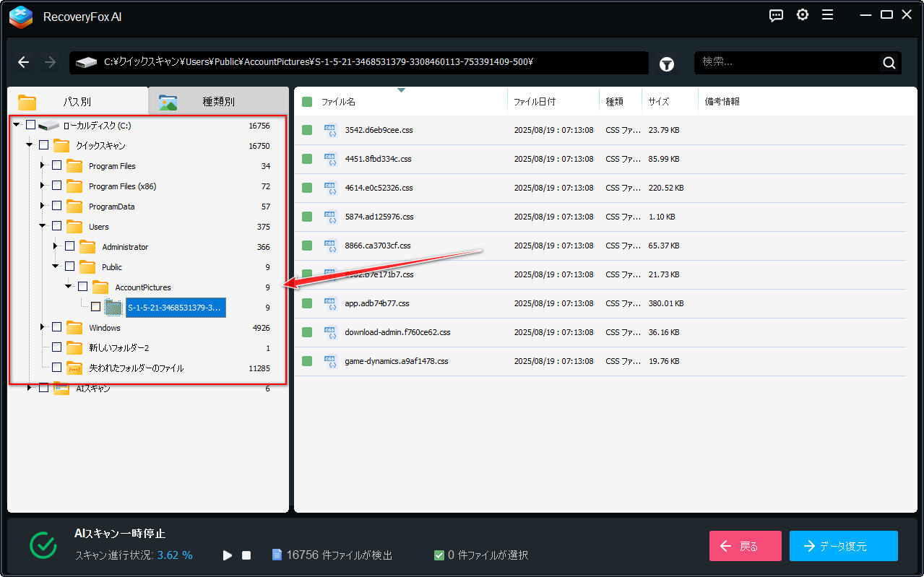This screenshot has height=577, width=924.
Task: Open settings via the gear icon
Action: click(x=803, y=15)
